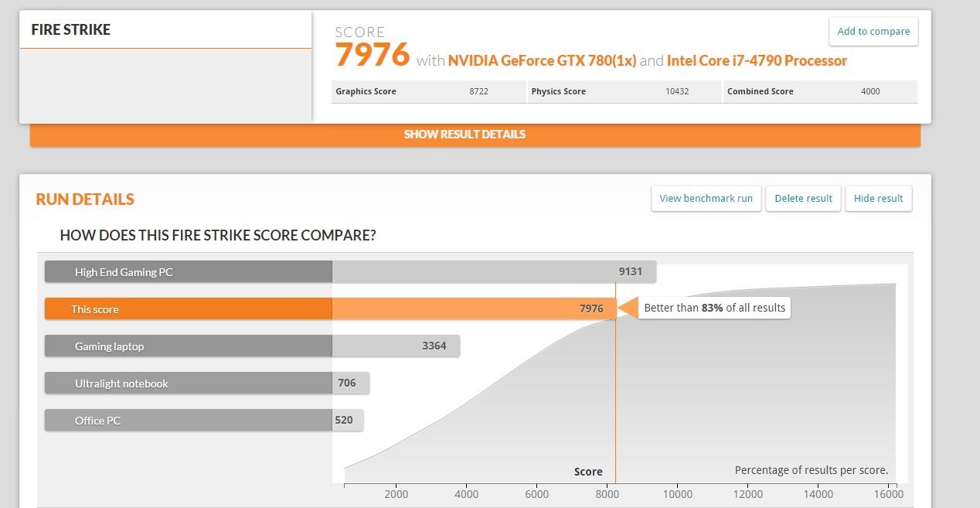Open Intel Core i7-4790 Processor link

[757, 60]
